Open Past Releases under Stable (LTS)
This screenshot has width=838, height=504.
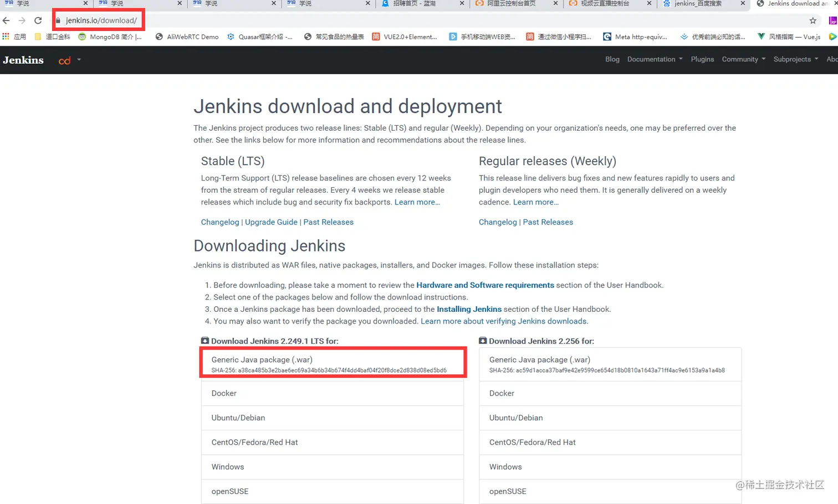328,222
